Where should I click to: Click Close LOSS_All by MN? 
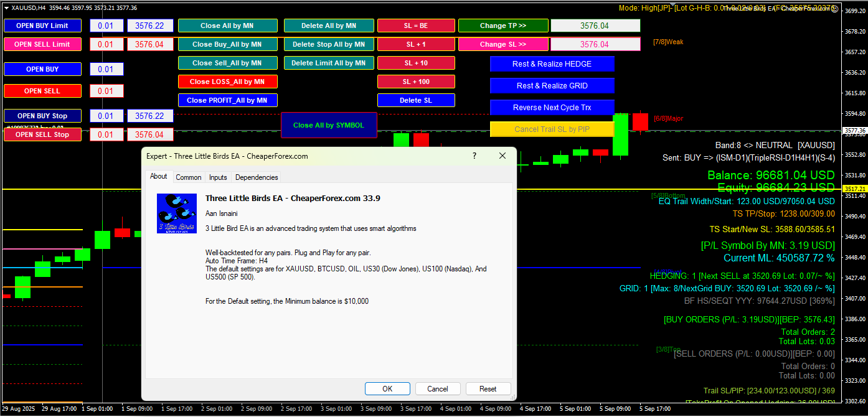coord(228,82)
